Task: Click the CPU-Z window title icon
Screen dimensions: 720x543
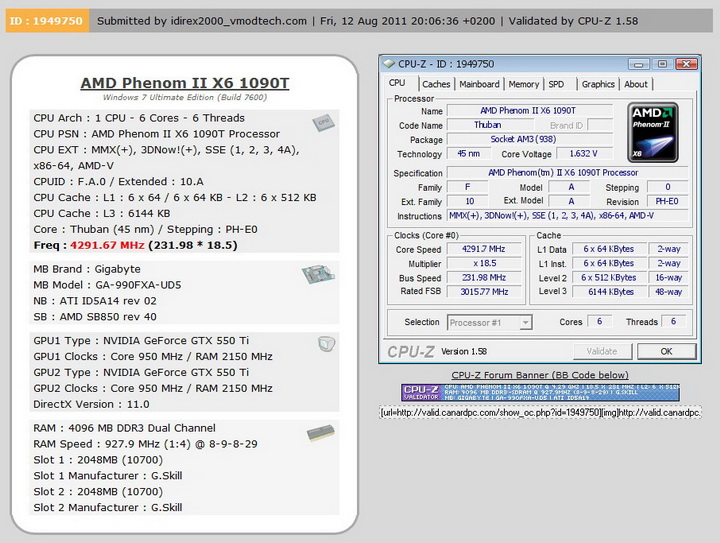Action: point(389,64)
